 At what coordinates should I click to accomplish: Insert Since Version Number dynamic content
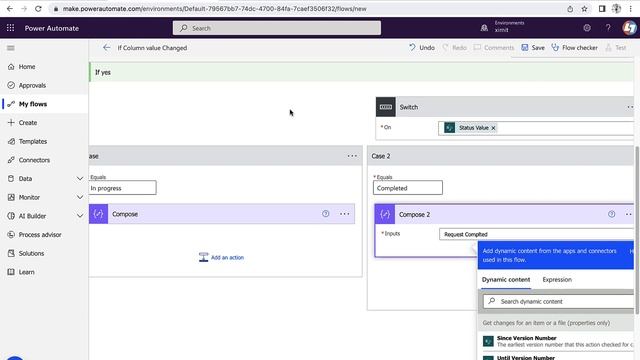(558, 341)
